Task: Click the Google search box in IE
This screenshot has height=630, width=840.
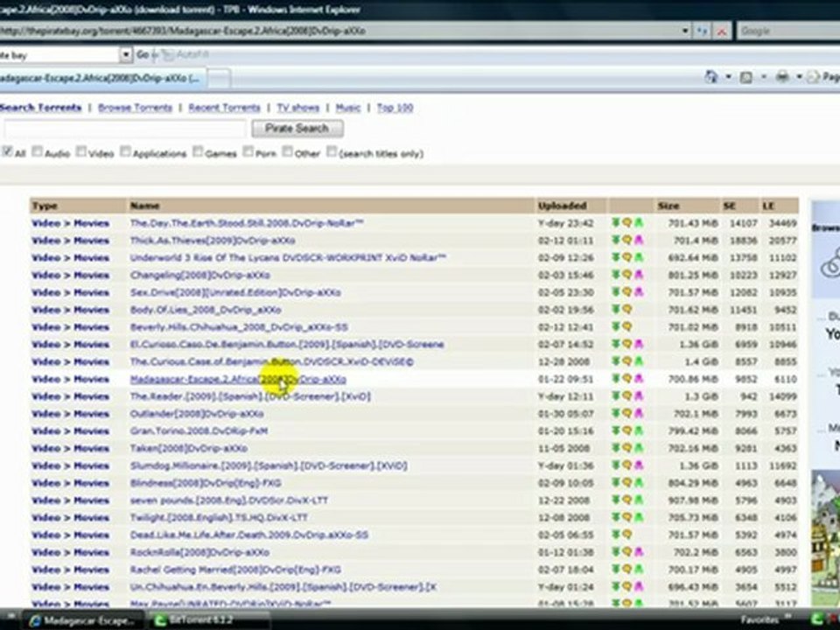Action: coord(788,31)
